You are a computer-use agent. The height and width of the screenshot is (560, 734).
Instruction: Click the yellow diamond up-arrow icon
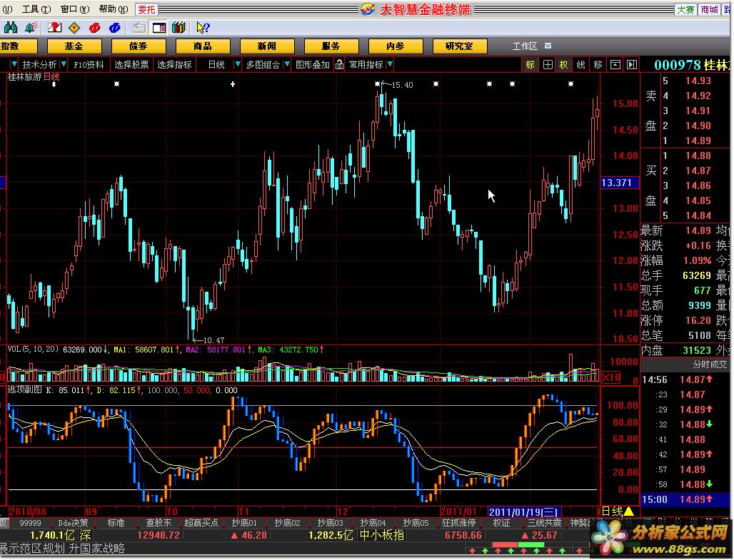(74, 28)
